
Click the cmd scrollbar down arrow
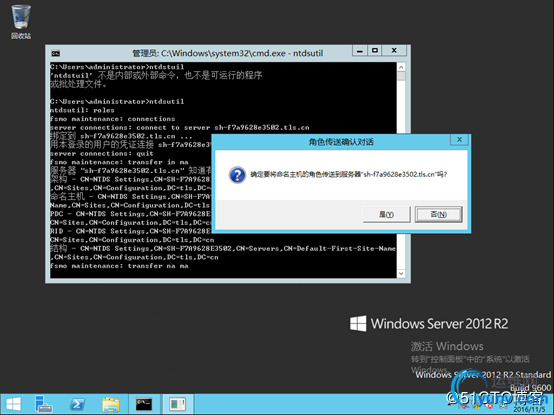click(x=401, y=273)
